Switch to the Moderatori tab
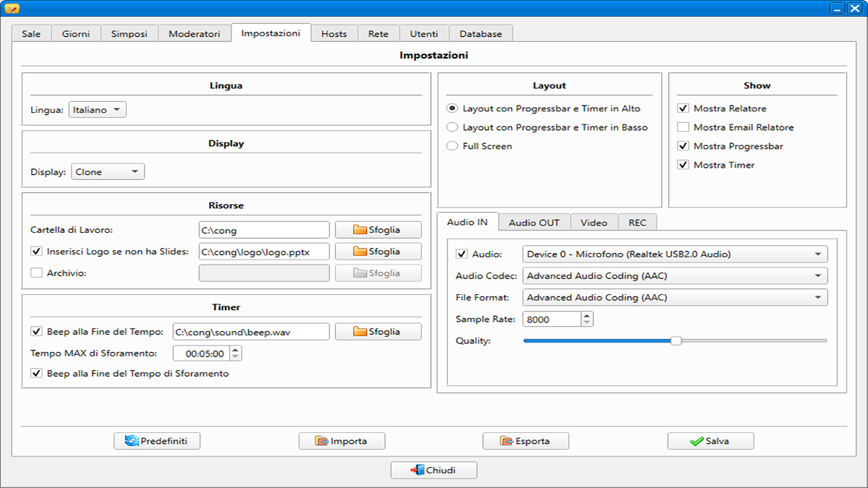This screenshot has height=488, width=868. pyautogui.click(x=195, y=34)
